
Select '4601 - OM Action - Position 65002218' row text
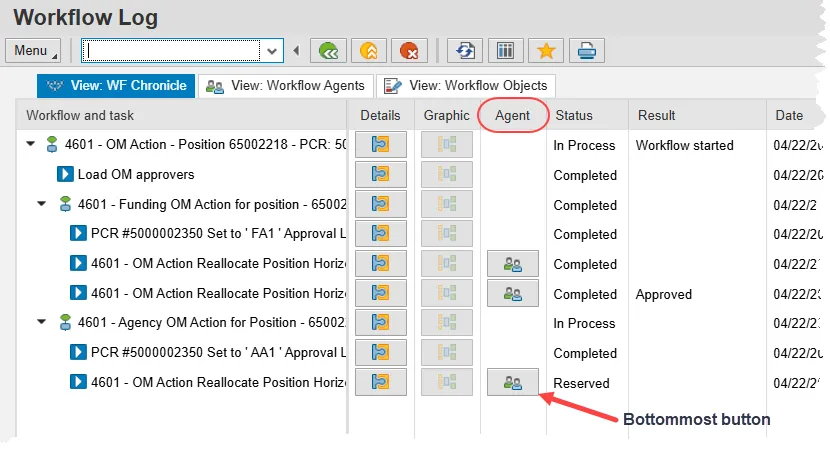(206, 145)
